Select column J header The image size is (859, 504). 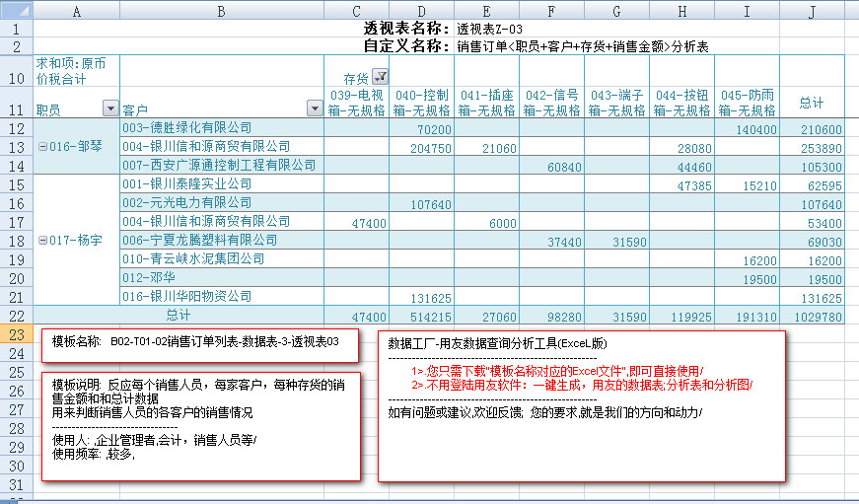coord(812,11)
